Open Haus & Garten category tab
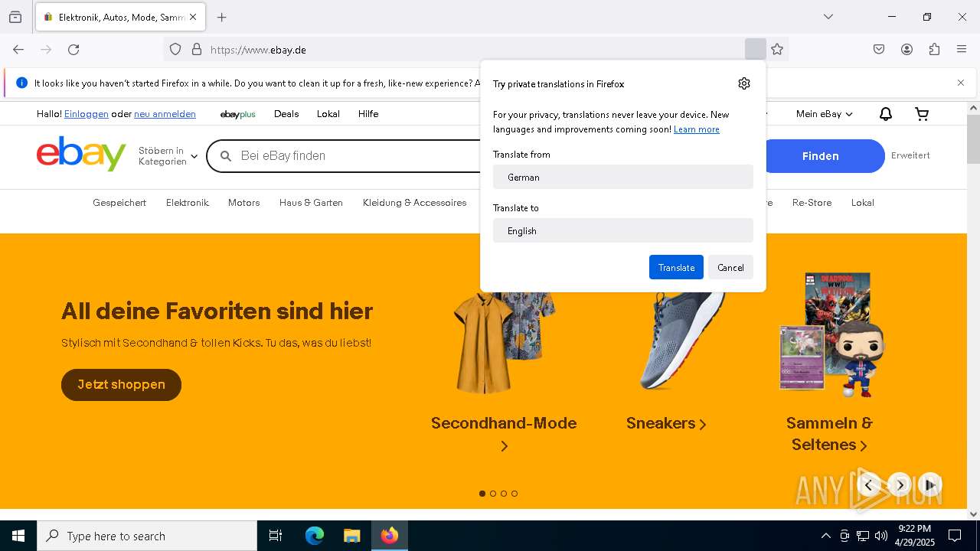This screenshot has width=980, height=551. 311,203
